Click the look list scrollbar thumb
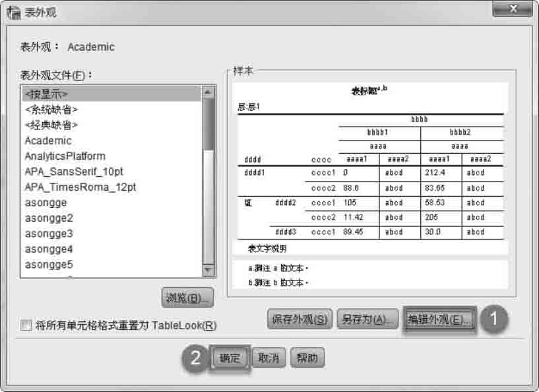This screenshot has height=392, width=539. click(x=208, y=124)
